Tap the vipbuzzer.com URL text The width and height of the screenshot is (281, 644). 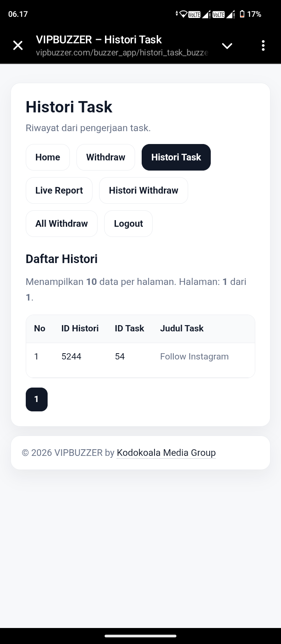tap(122, 53)
